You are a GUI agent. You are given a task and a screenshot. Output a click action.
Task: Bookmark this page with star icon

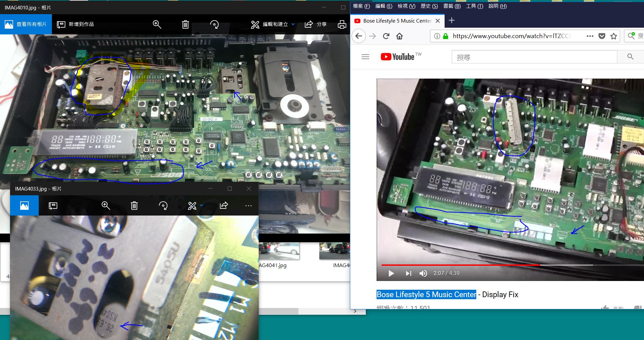(614, 36)
